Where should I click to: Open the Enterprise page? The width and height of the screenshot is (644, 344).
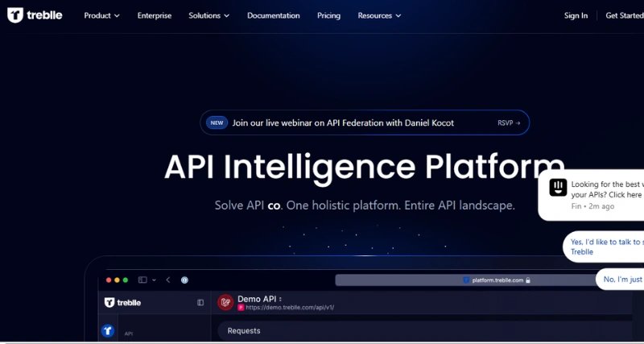pos(155,15)
